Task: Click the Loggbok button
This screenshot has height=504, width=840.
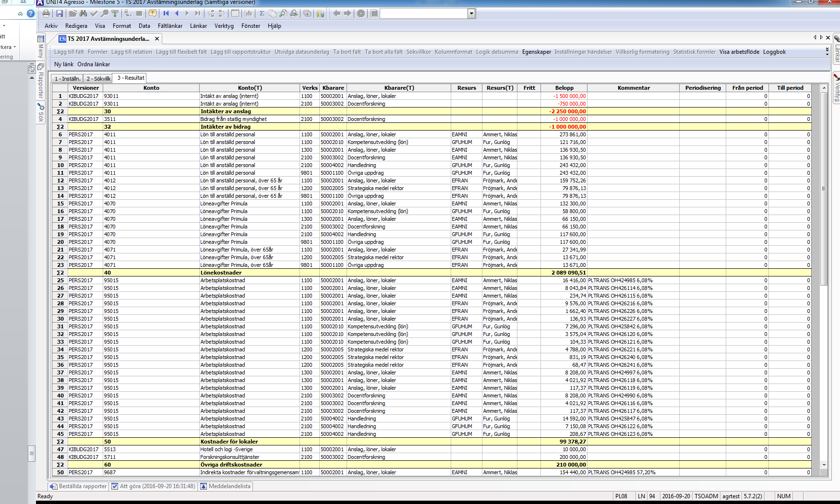Action: 774,52
